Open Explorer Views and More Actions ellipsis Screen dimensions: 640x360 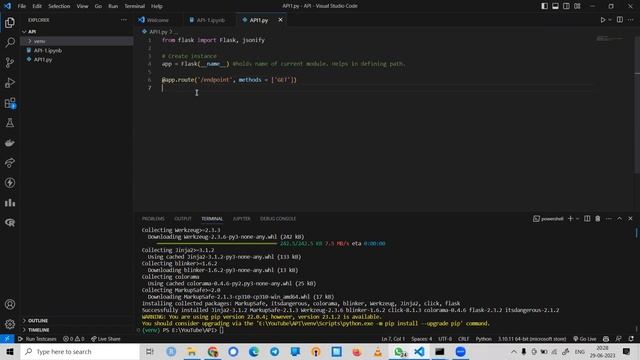click(x=124, y=20)
